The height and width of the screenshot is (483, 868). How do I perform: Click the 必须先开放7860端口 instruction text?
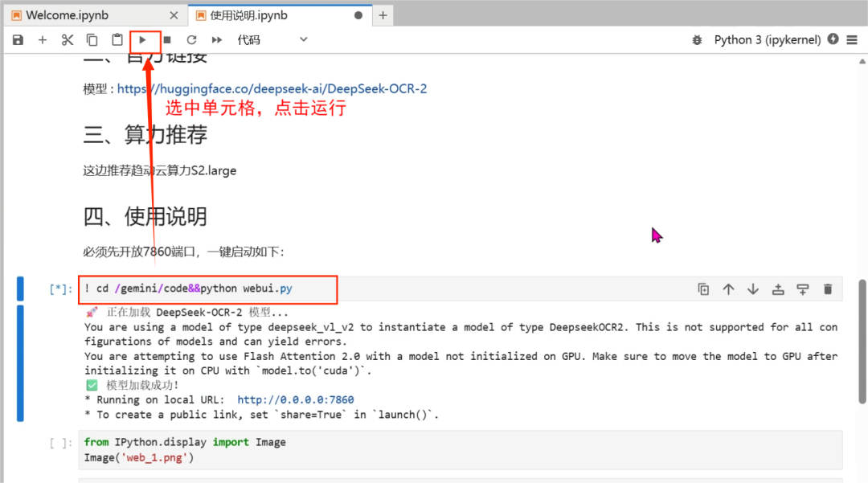[182, 252]
